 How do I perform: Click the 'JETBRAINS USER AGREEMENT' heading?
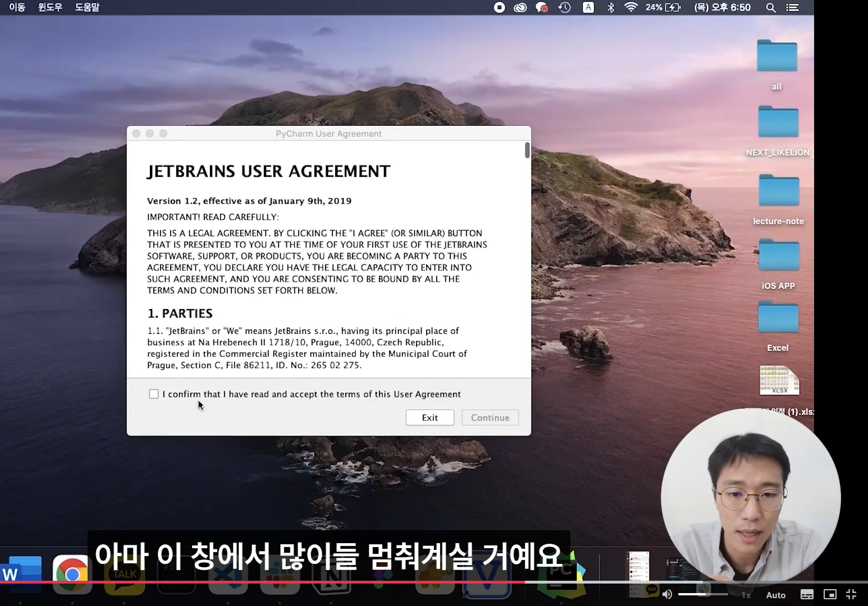(268, 171)
